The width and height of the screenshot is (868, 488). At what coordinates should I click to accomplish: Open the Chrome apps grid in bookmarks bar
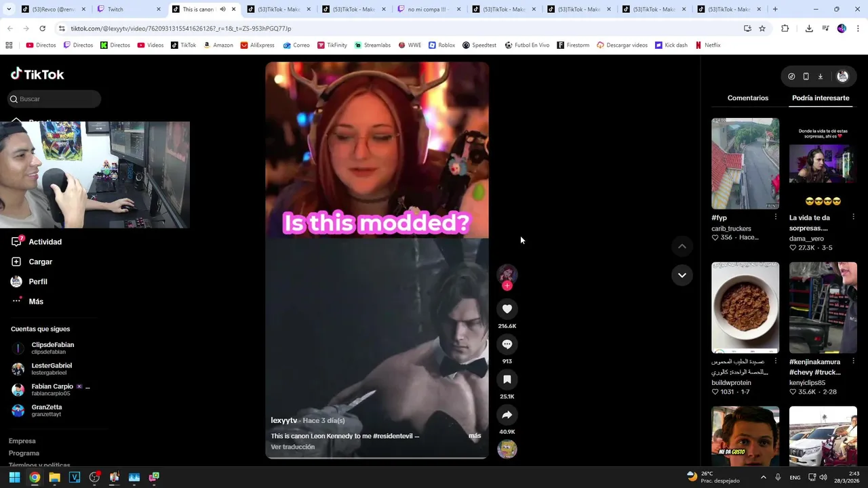[9, 45]
